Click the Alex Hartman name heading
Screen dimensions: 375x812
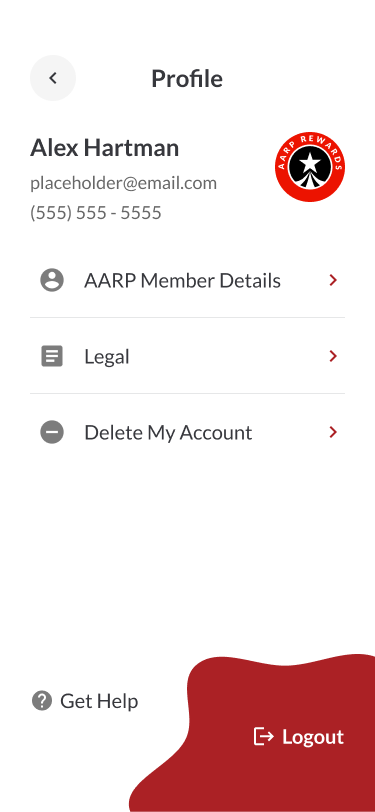coord(105,148)
